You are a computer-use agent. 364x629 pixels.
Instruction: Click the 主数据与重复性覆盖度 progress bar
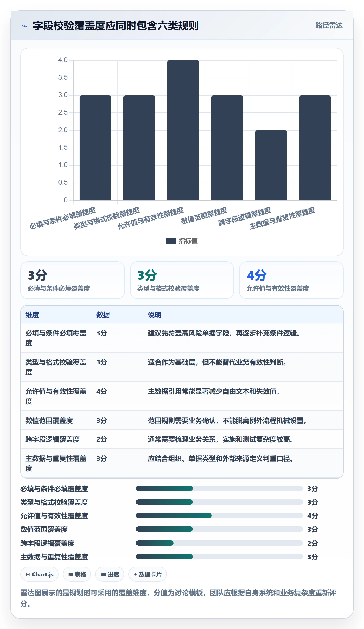pyautogui.click(x=219, y=557)
